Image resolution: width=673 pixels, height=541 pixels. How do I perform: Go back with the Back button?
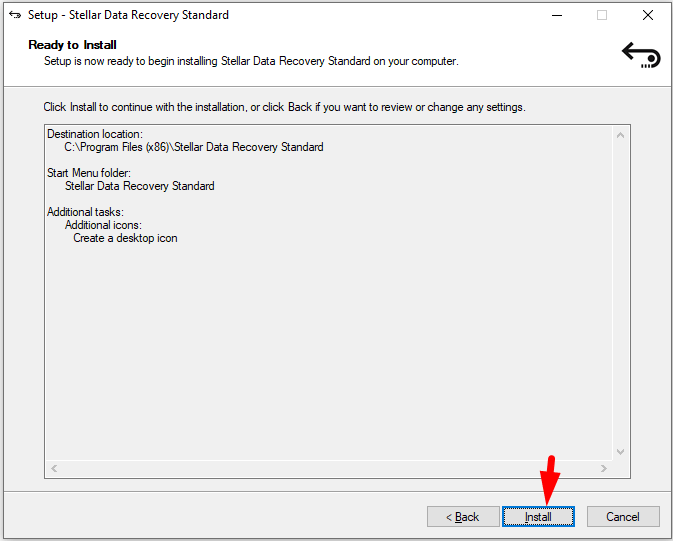tap(463, 517)
